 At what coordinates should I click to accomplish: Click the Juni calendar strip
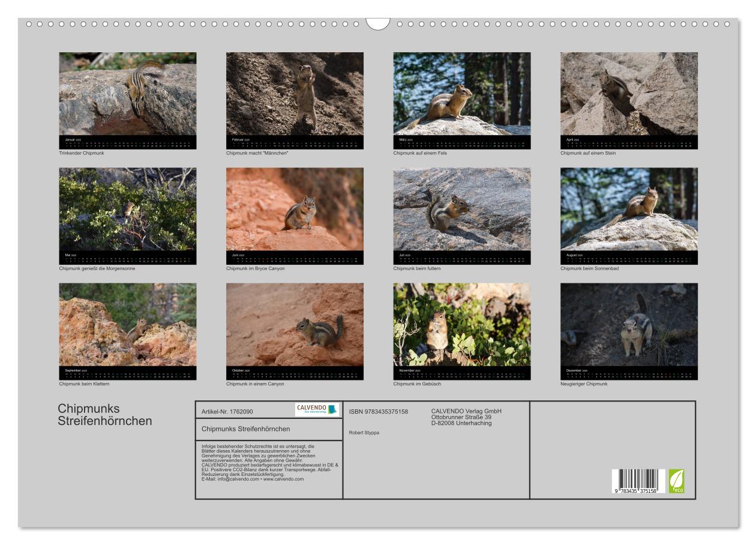pos(295,257)
